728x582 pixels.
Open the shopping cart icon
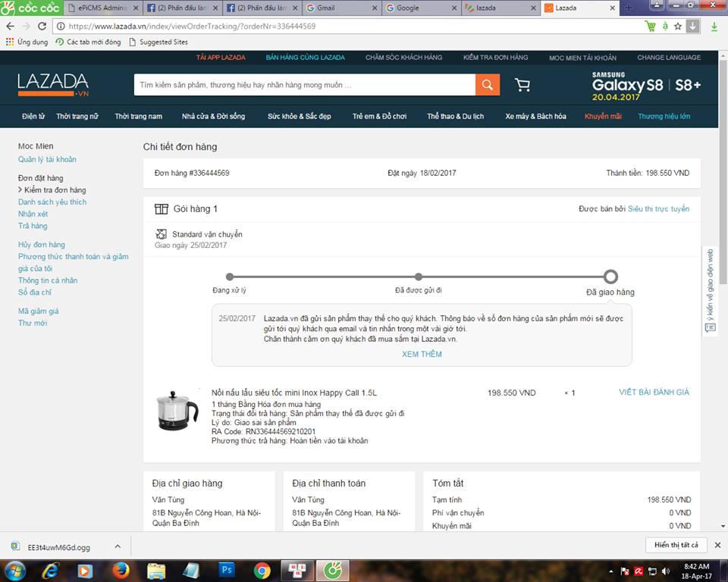coord(522,85)
